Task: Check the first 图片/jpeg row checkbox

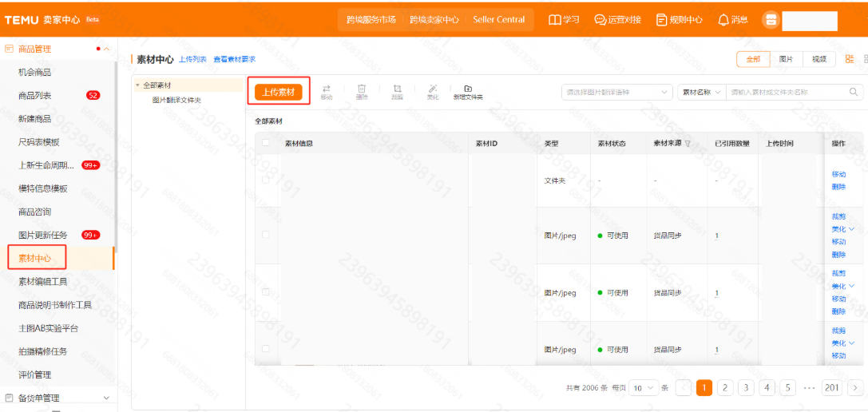Action: pos(266,235)
